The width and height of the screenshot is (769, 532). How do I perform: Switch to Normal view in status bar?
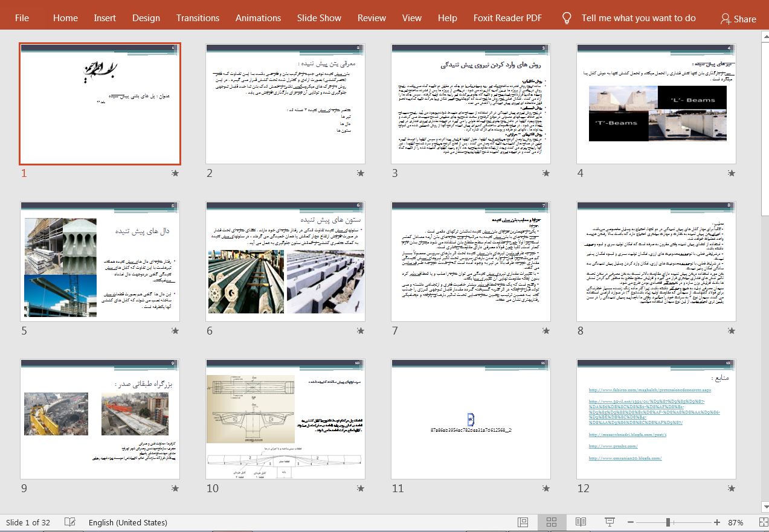(x=523, y=522)
